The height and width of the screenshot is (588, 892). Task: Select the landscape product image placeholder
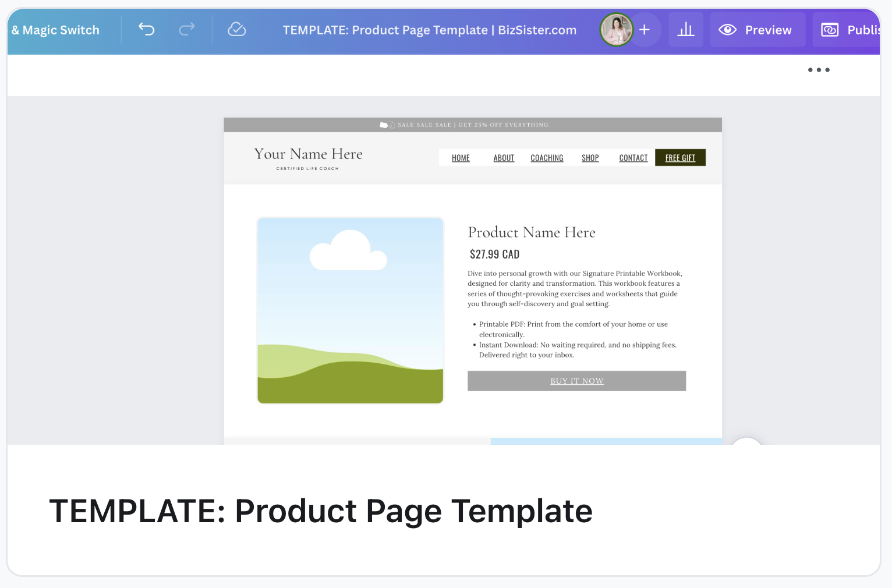pos(351,310)
